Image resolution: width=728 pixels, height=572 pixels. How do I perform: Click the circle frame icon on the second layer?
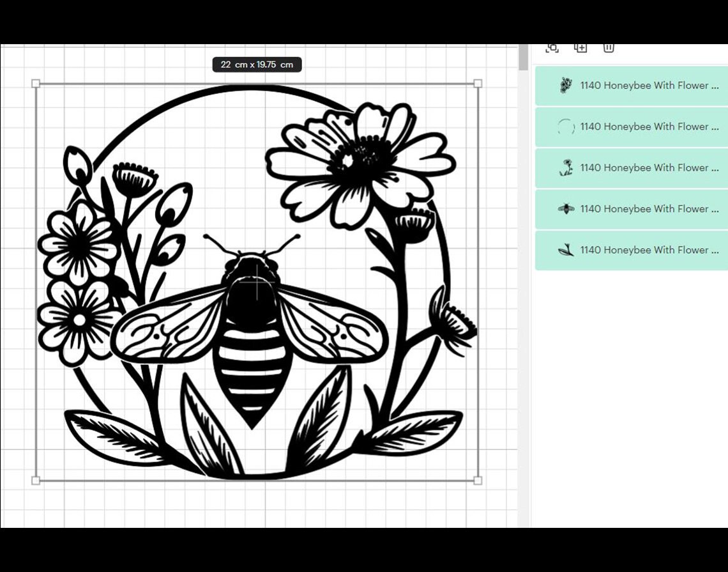566,127
